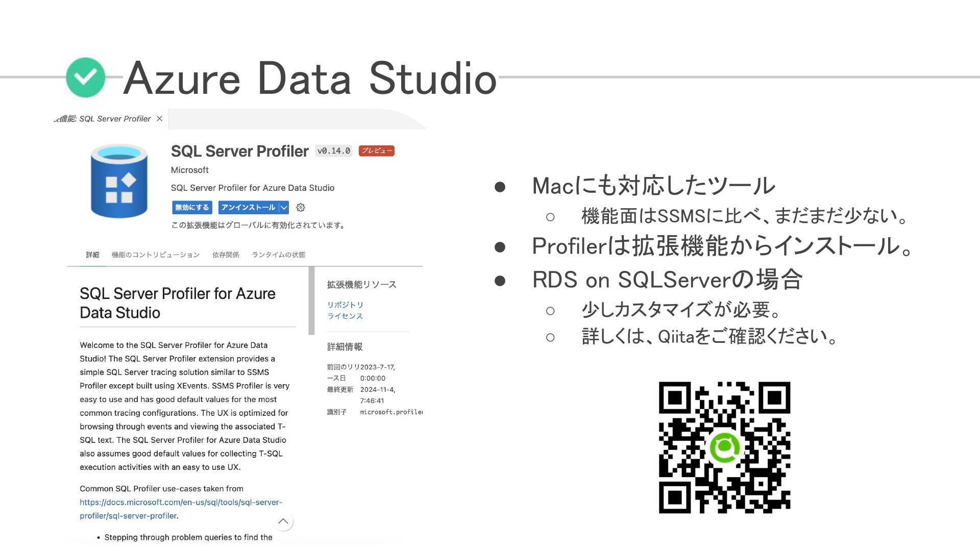
Task: Click the 少しカスタマイズが必要 sub-bullet
Action: coord(682,310)
